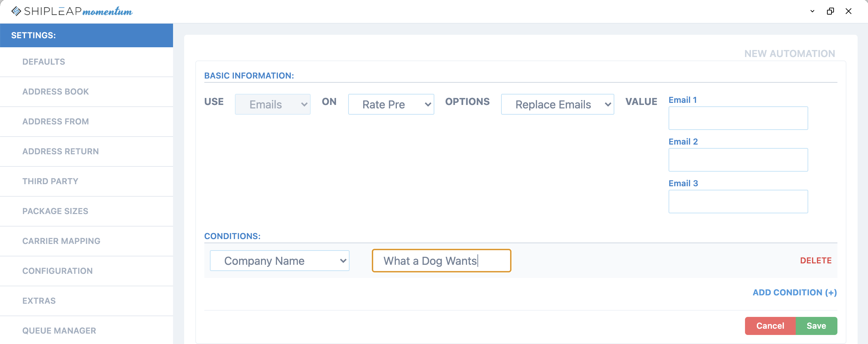Click the CONDITIONS: section label

(x=232, y=236)
